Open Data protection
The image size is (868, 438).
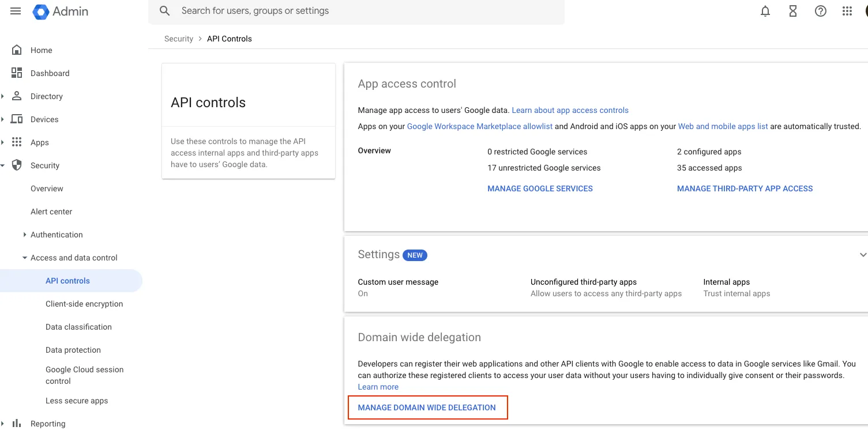tap(73, 350)
